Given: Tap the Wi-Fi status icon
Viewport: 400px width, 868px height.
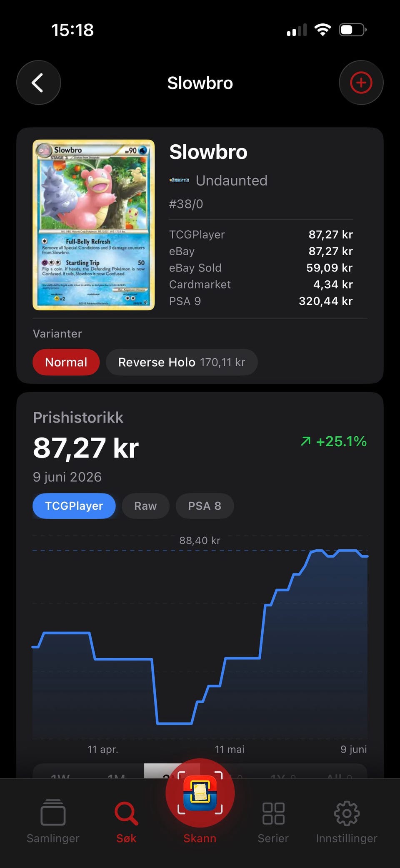Looking at the screenshot, I should 322,30.
